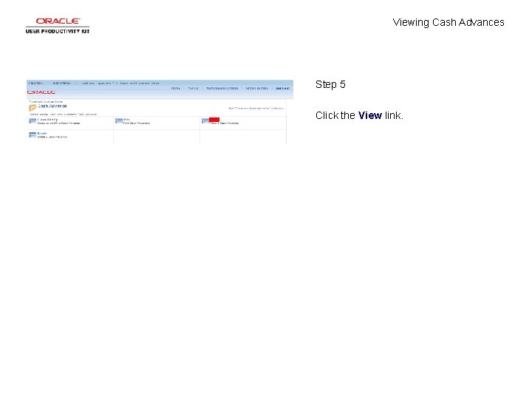Click the Delete cash advance link
The image size is (532, 399).
pos(42,133)
